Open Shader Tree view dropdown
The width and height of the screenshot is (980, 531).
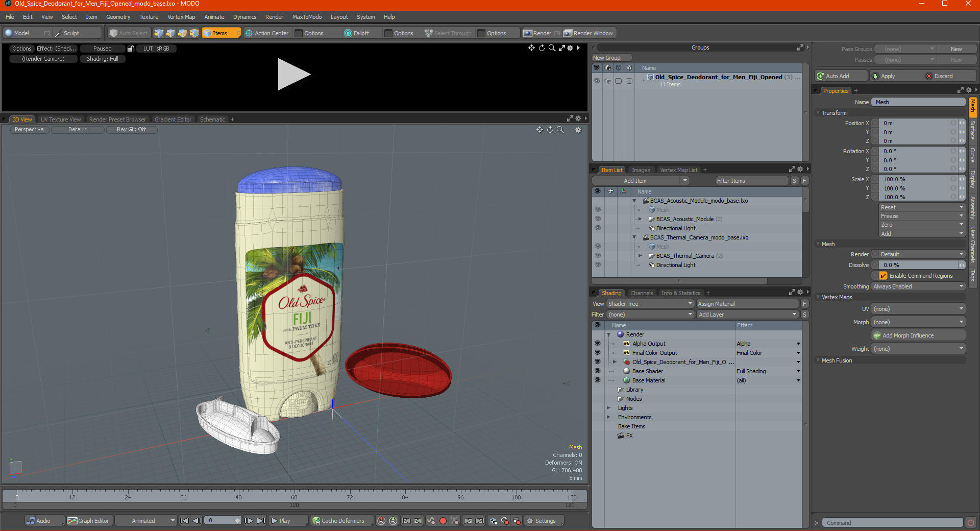(x=650, y=304)
